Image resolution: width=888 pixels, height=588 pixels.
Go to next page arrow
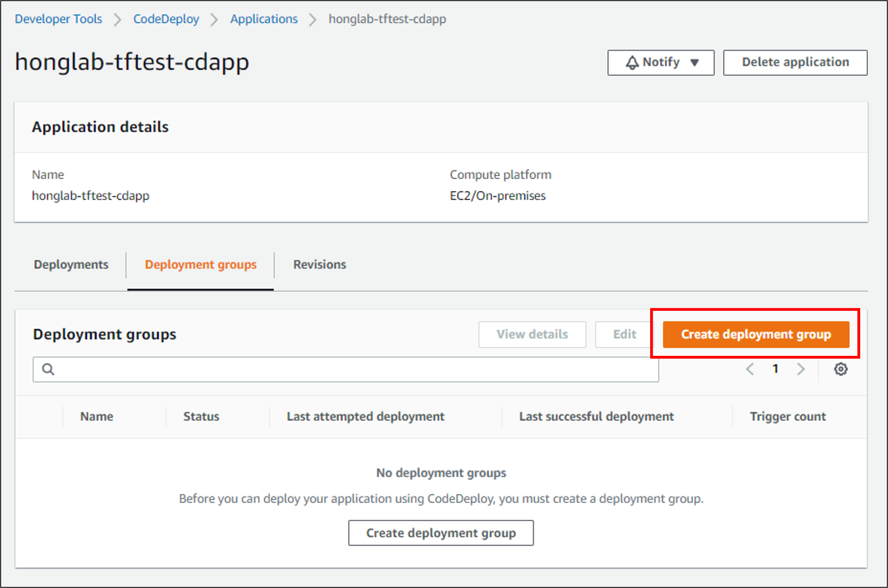tap(801, 369)
